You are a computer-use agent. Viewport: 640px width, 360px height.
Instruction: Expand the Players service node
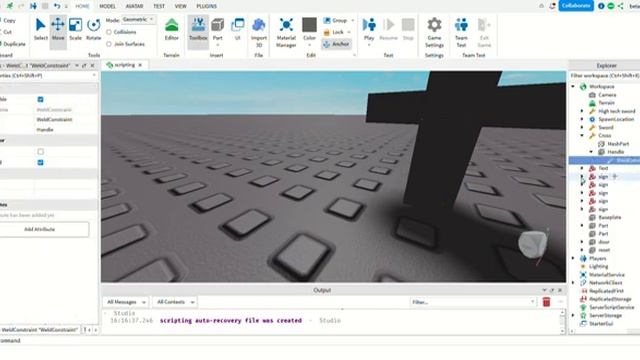pyautogui.click(x=573, y=258)
